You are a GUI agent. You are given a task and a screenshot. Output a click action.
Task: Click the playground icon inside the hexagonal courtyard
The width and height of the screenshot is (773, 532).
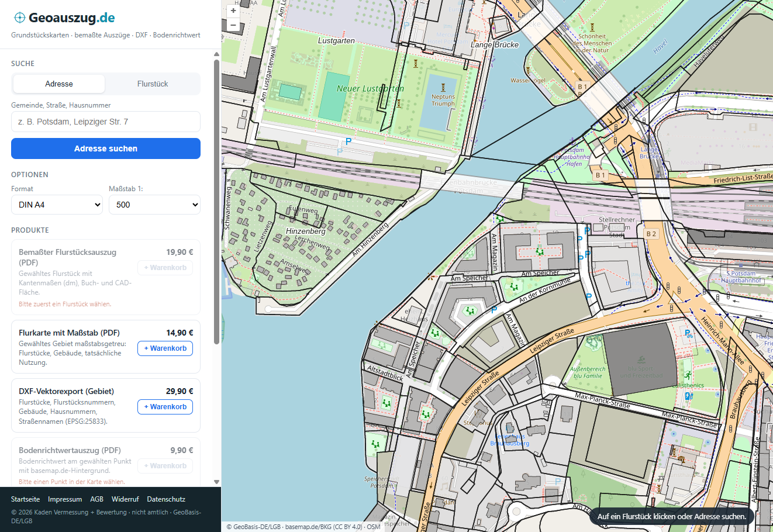(470, 310)
